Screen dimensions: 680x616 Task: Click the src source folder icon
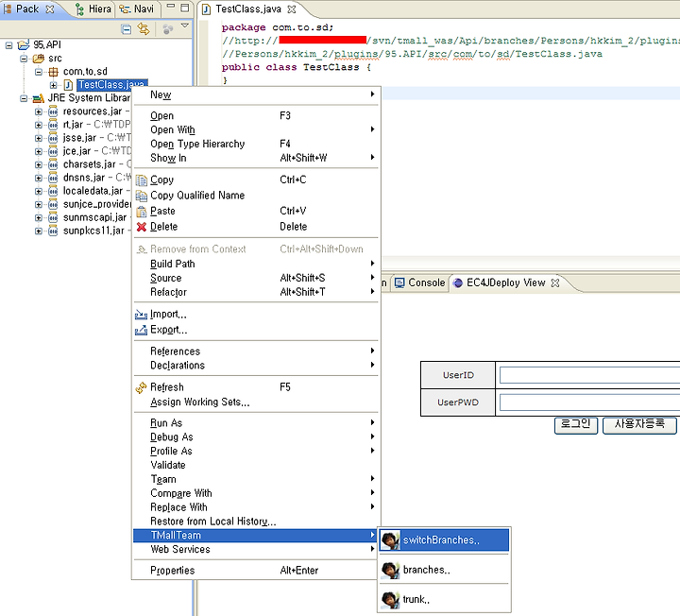pyautogui.click(x=39, y=59)
